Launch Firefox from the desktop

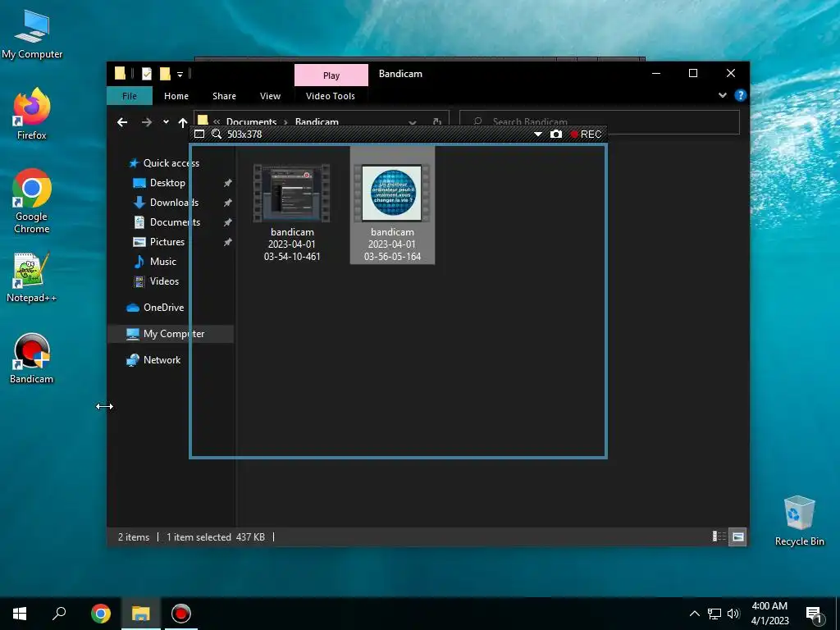click(32, 113)
